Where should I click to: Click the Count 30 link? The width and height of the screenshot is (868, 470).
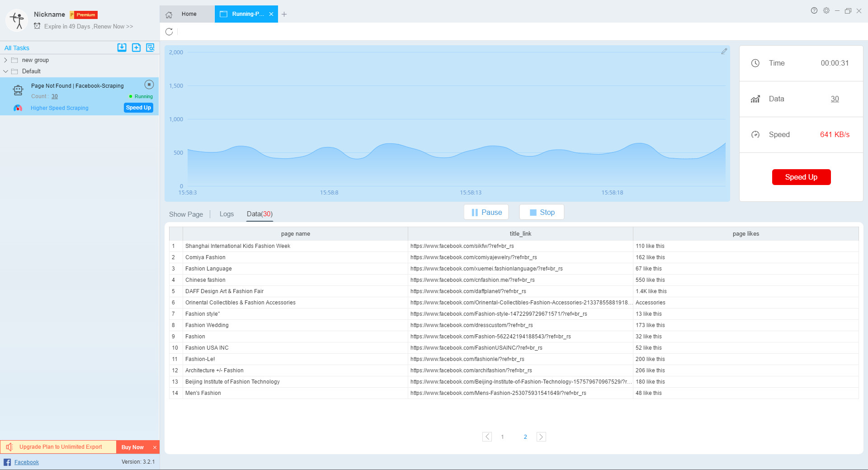pos(55,96)
